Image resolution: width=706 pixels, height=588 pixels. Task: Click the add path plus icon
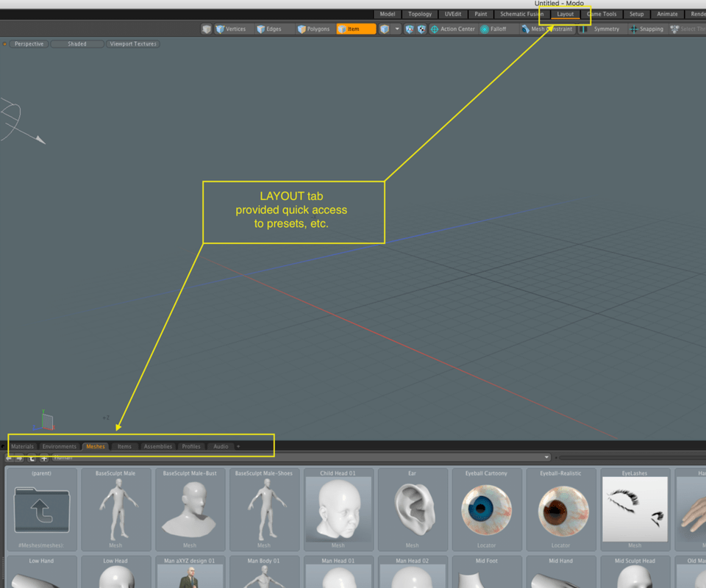(44, 458)
